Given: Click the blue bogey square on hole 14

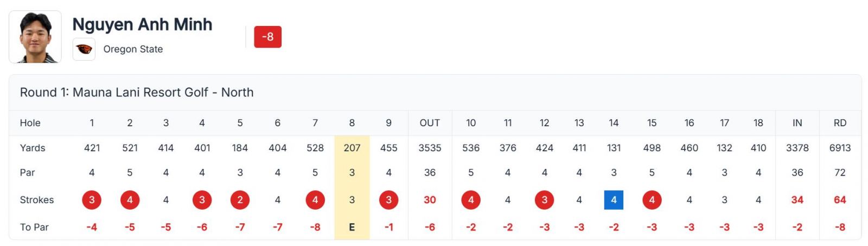Looking at the screenshot, I should click(614, 200).
